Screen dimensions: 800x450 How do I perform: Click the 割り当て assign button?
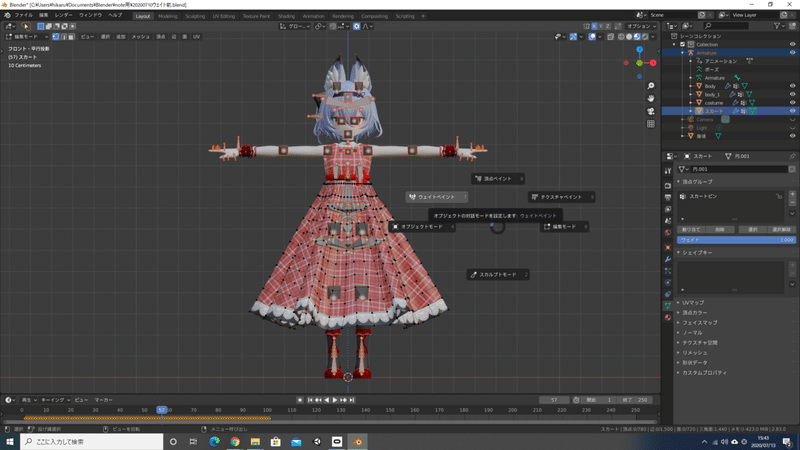(690, 230)
